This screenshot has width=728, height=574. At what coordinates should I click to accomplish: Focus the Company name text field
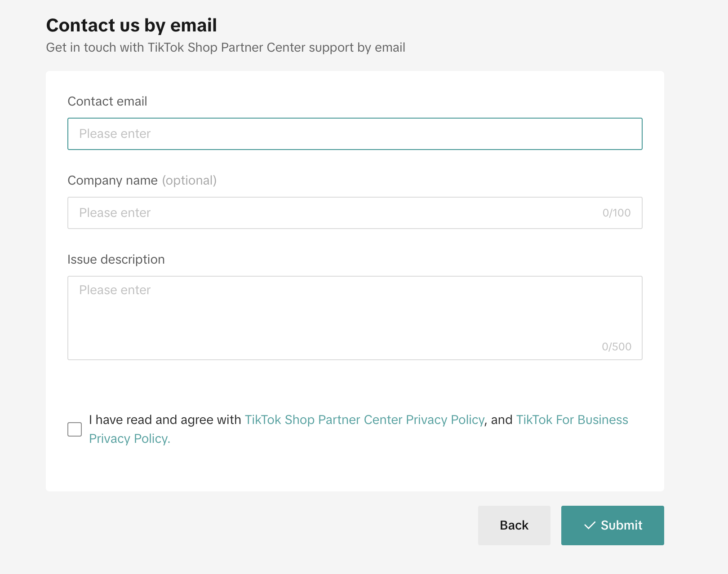(355, 213)
